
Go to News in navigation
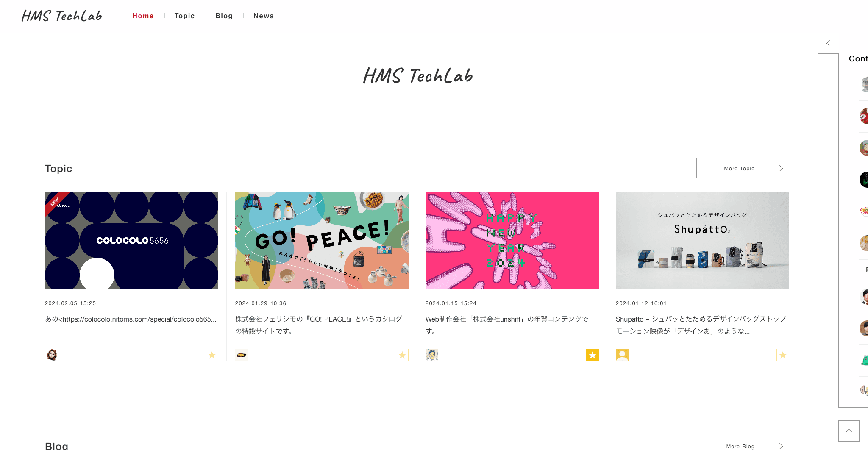tap(264, 16)
